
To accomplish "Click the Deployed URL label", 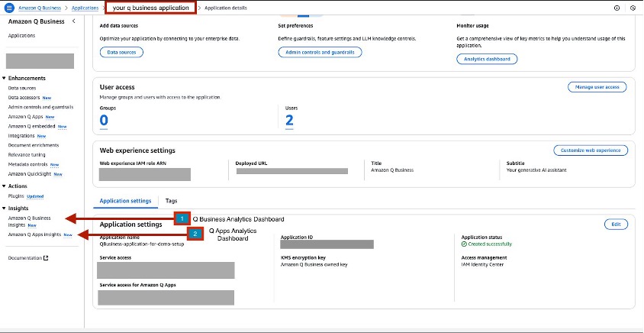I will click(251, 163).
